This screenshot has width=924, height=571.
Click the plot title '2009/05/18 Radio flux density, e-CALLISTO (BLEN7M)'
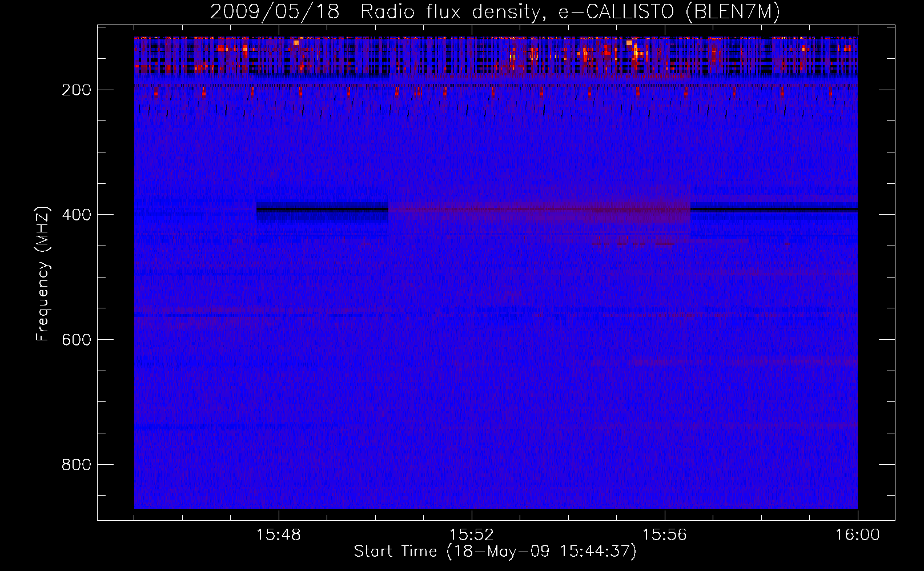(x=495, y=12)
